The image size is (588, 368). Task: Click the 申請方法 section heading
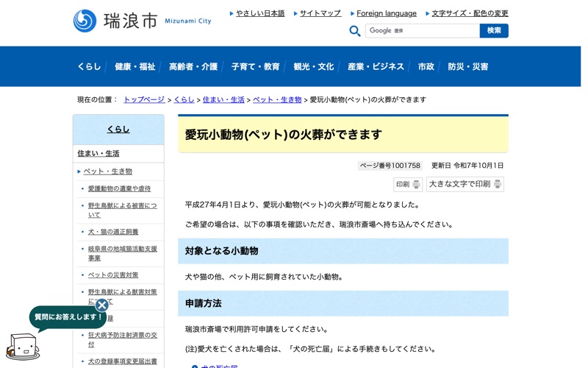point(204,303)
